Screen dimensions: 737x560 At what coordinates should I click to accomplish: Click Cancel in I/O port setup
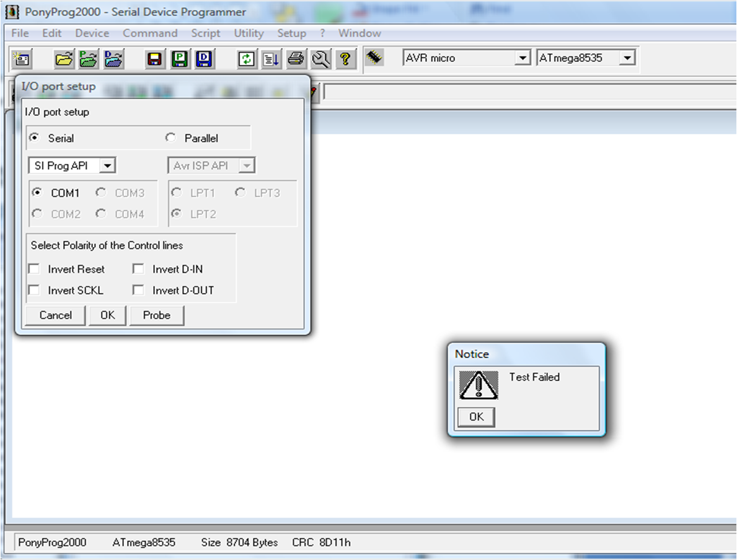pos(55,315)
